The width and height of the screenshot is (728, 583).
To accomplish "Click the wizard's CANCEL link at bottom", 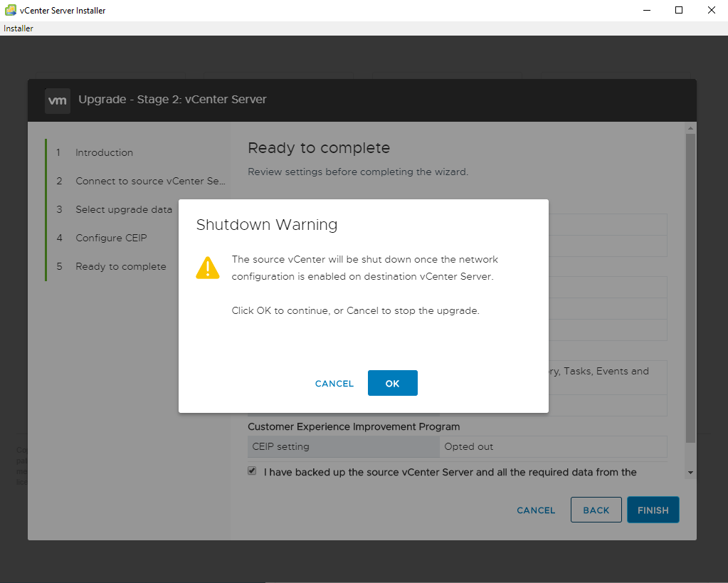I will (x=536, y=510).
